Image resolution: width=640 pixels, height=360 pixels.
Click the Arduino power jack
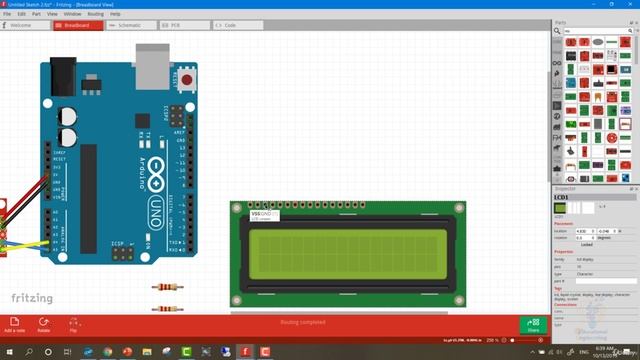(63, 77)
